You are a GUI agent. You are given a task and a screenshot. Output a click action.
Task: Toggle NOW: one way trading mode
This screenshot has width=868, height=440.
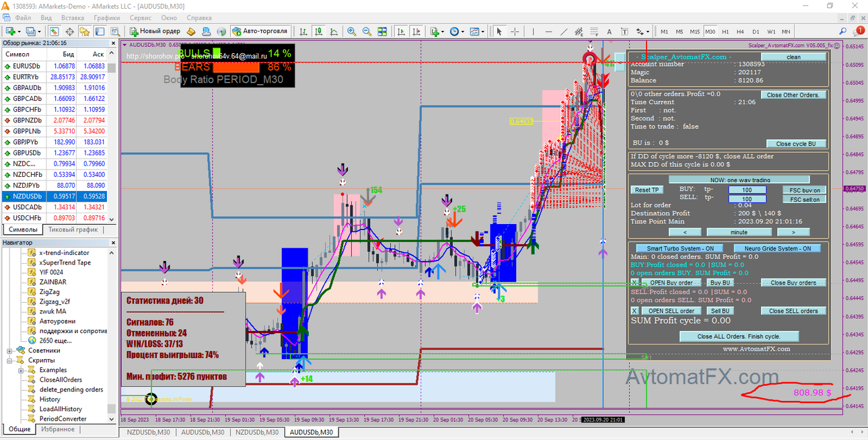click(x=740, y=180)
